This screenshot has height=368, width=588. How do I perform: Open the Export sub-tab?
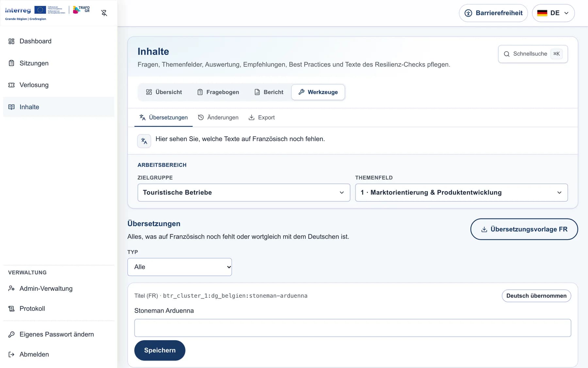point(262,117)
